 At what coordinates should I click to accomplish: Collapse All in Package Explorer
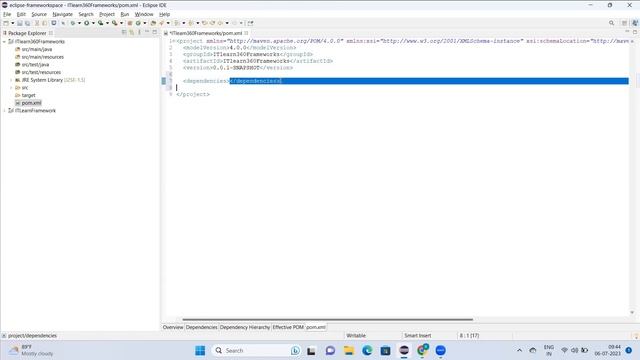point(124,32)
